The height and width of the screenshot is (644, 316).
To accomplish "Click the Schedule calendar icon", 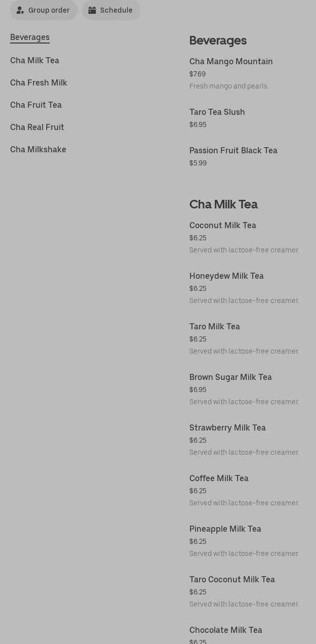I will pyautogui.click(x=92, y=10).
